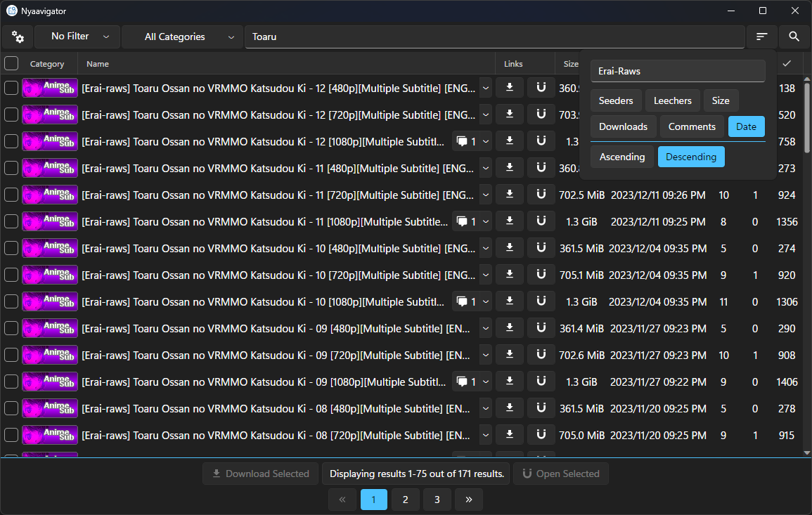This screenshot has height=515, width=812.
Task: Check the box for episode 11 [720p]
Action: point(11,195)
